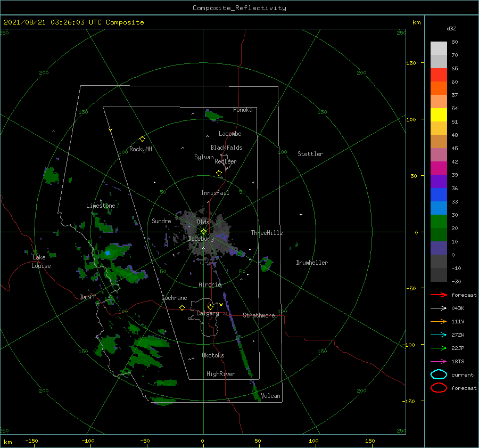Click the white plus marker west of Drumheller area
The width and height of the screenshot is (479, 448).
[x=301, y=214]
